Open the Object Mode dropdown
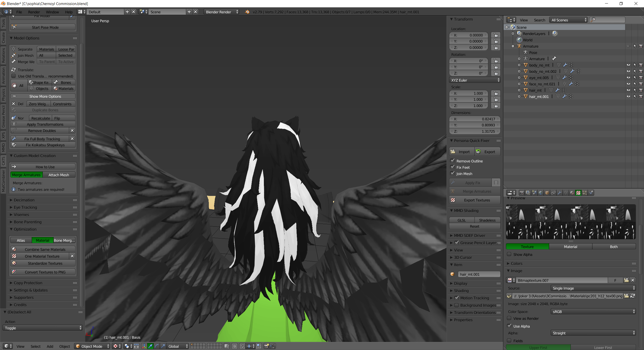This screenshot has height=350, width=644. pyautogui.click(x=92, y=346)
